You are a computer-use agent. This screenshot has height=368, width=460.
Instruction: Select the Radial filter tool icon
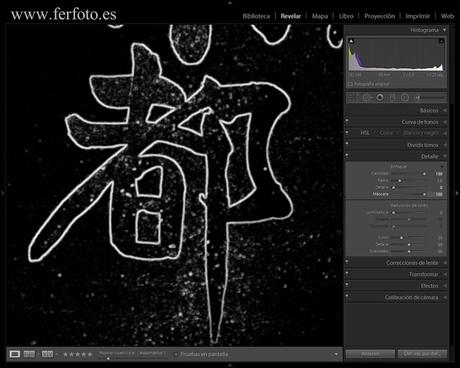[x=405, y=98]
